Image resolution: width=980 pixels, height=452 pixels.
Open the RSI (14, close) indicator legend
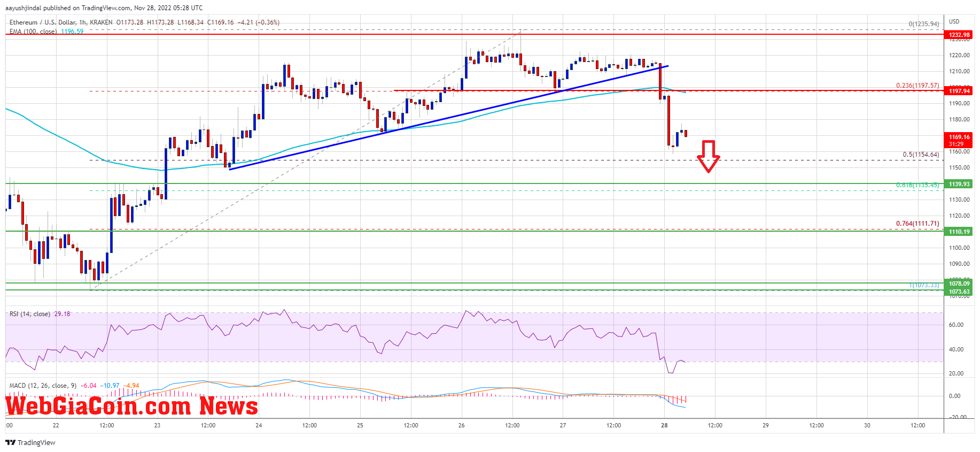coord(30,314)
